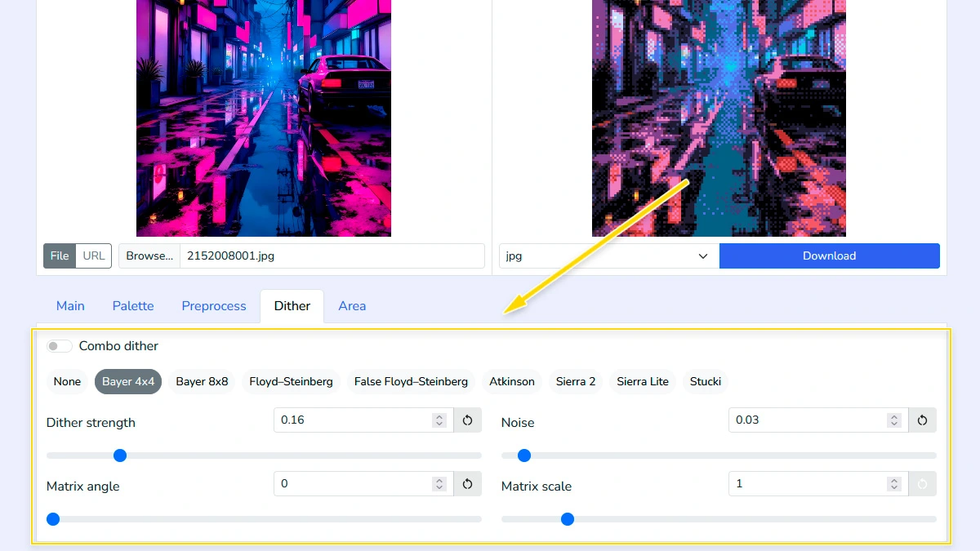The image size is (980, 551).
Task: Reset Matrix scale to default
Action: click(922, 483)
